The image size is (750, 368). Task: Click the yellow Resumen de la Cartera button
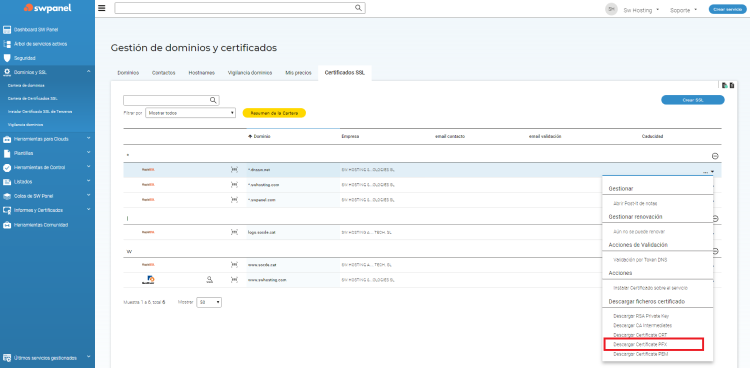pyautogui.click(x=275, y=113)
